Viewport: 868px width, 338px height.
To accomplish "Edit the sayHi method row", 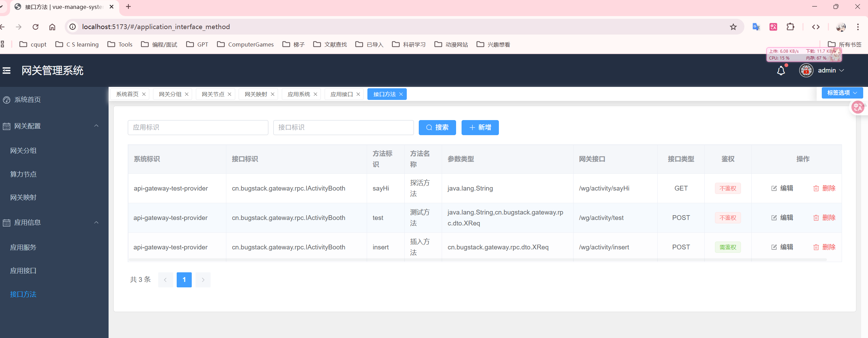I will click(782, 188).
